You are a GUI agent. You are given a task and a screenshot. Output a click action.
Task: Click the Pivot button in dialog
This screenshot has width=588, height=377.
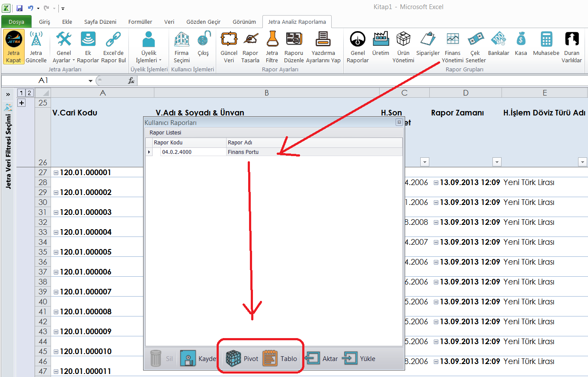[242, 358]
